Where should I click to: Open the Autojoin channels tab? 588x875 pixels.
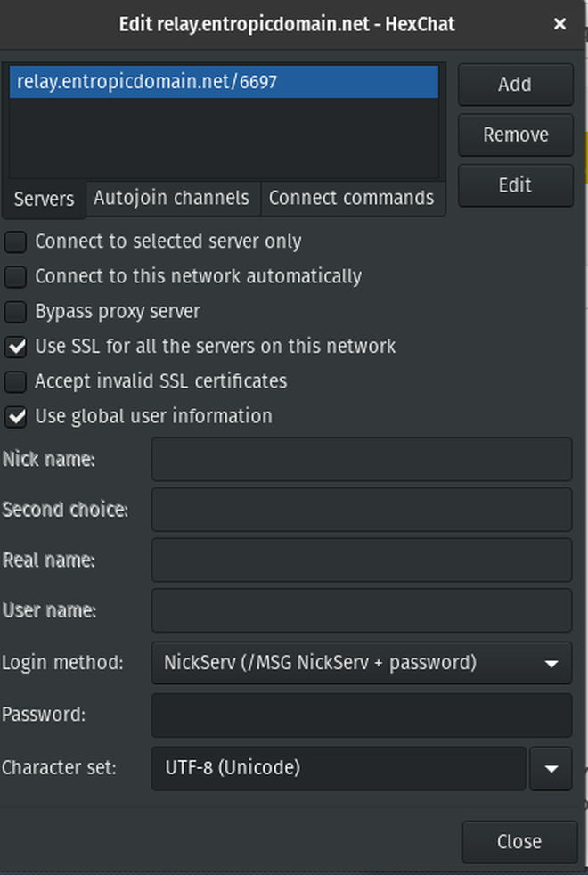click(x=172, y=198)
